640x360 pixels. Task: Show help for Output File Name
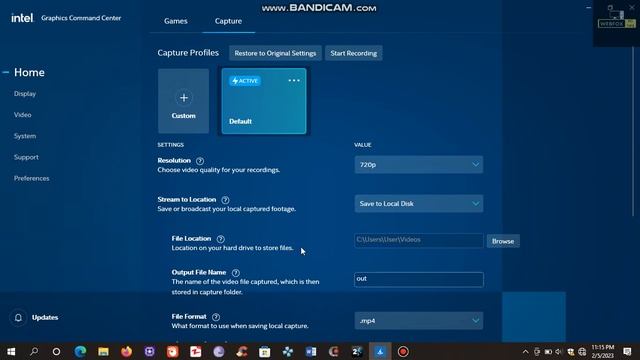236,273
